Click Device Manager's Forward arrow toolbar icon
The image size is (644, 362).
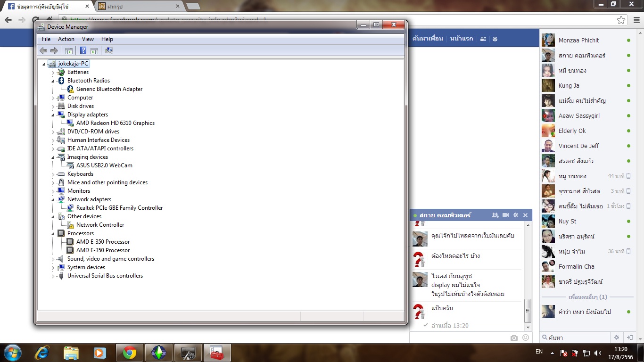[54, 50]
